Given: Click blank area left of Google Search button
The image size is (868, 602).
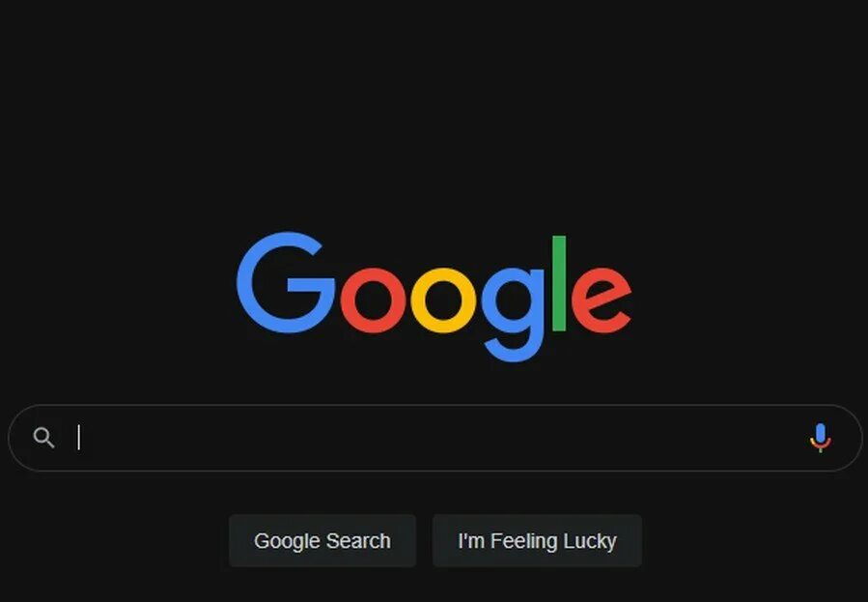Looking at the screenshot, I should [x=111, y=540].
